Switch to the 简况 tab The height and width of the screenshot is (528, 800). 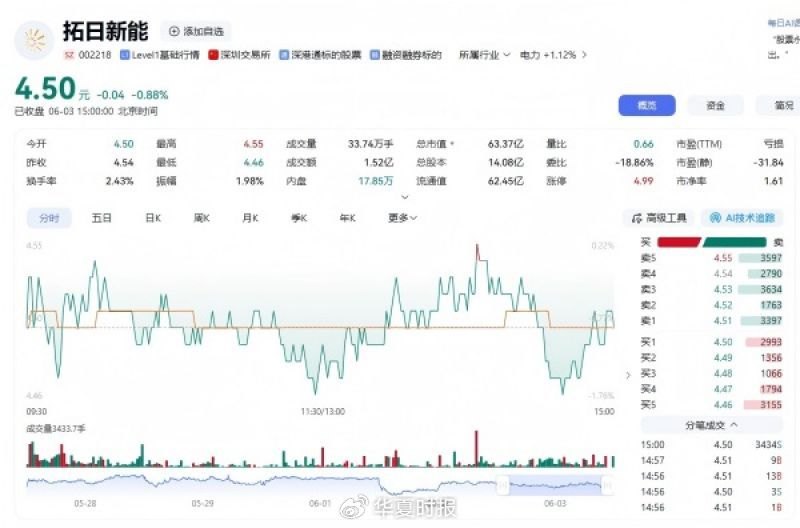(x=779, y=106)
